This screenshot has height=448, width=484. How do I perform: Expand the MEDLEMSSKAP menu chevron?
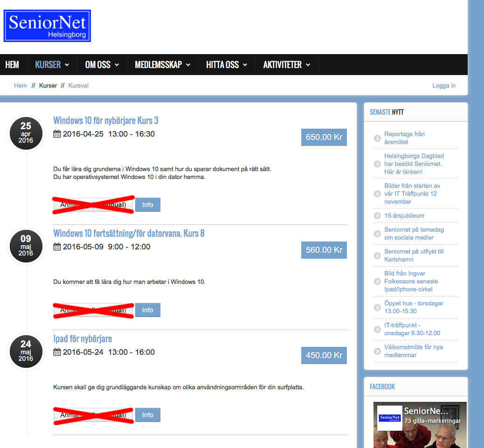[188, 65]
